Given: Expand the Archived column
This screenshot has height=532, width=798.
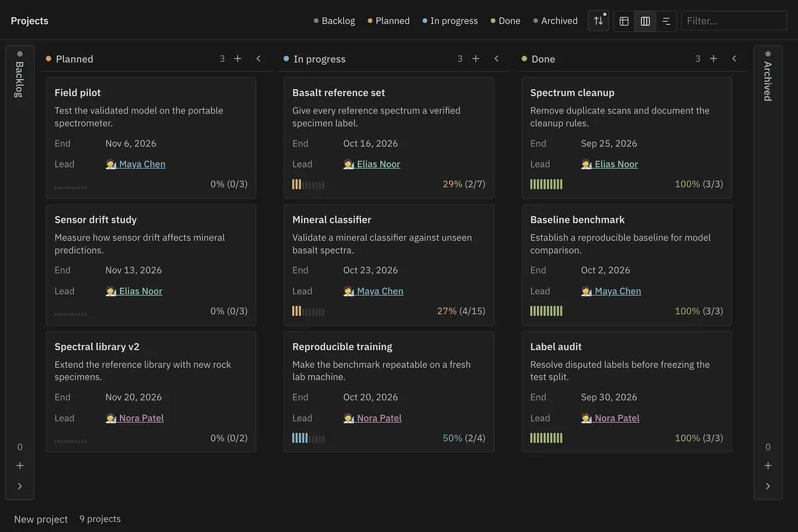Looking at the screenshot, I should point(768,486).
